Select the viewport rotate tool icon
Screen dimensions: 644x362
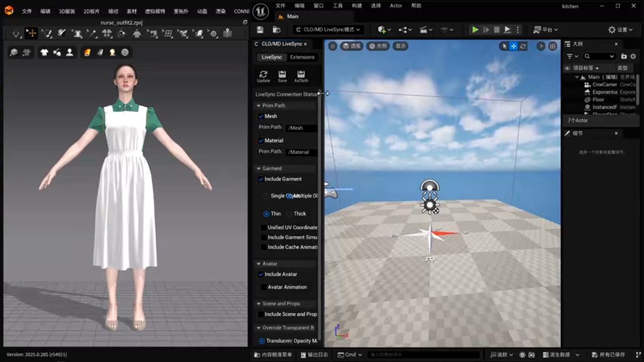coord(523,46)
